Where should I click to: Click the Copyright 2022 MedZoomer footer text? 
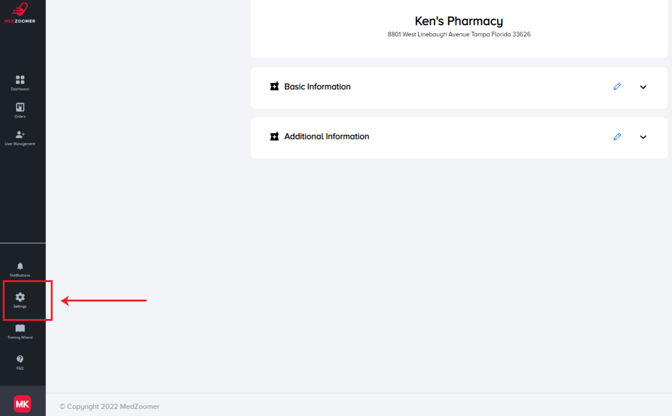click(x=109, y=406)
